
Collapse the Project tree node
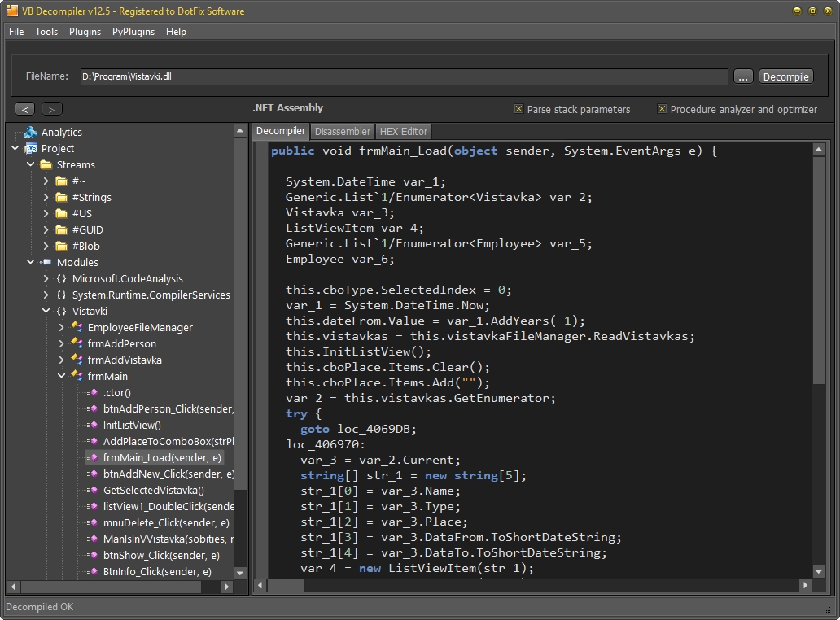[15, 148]
